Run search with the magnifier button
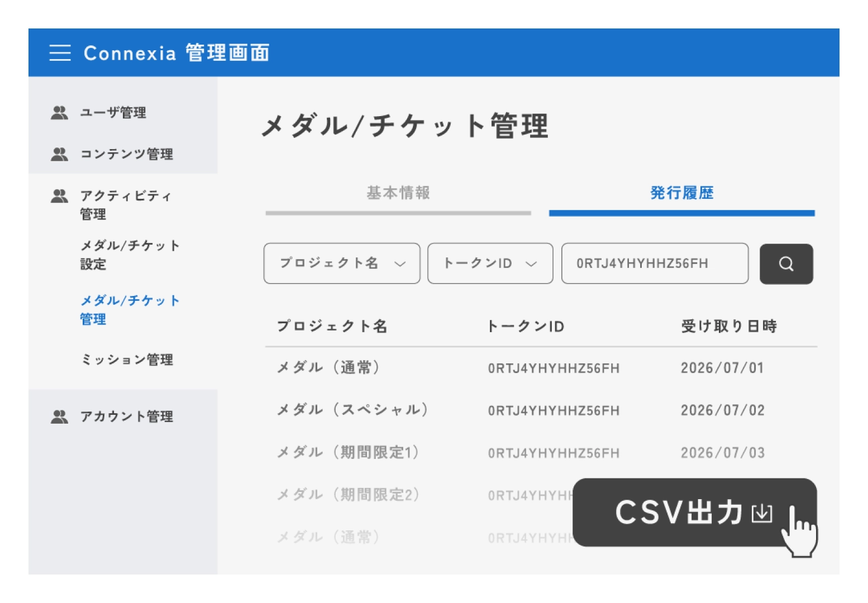The image size is (868, 603). 786,264
